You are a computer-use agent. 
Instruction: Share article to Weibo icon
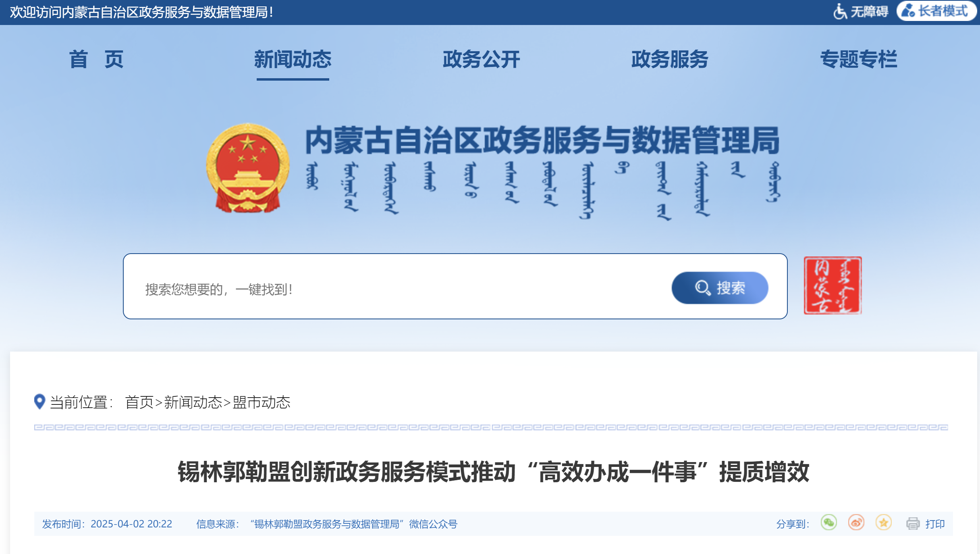[856, 523]
